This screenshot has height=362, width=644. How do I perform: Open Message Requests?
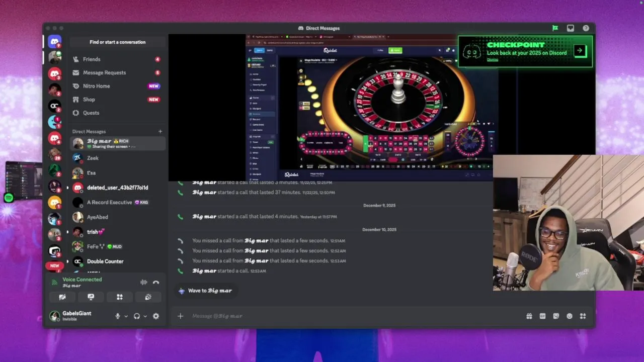point(117,72)
